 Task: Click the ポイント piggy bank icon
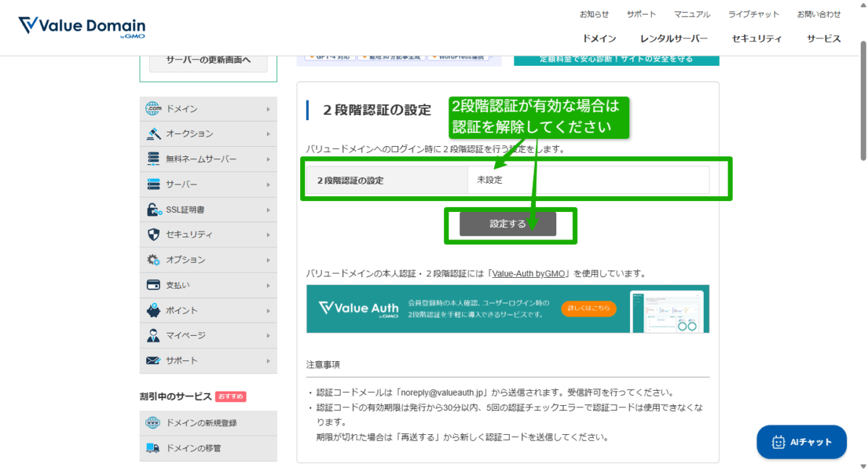153,310
